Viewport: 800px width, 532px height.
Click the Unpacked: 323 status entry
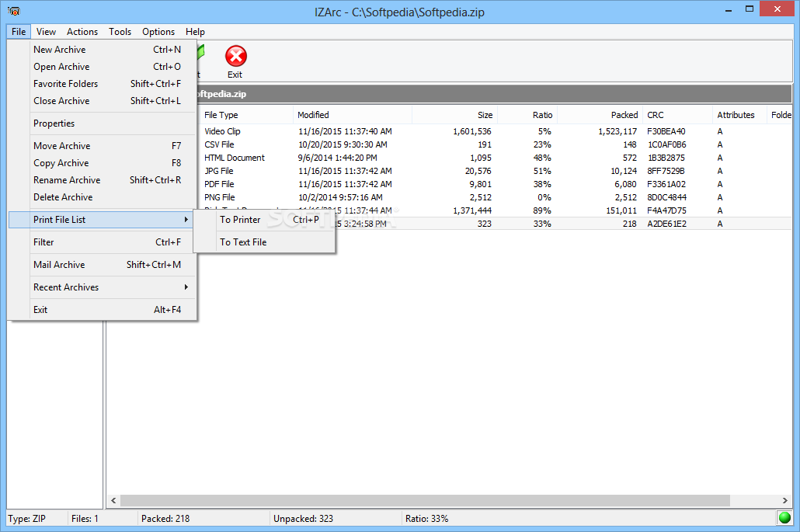pos(303,519)
